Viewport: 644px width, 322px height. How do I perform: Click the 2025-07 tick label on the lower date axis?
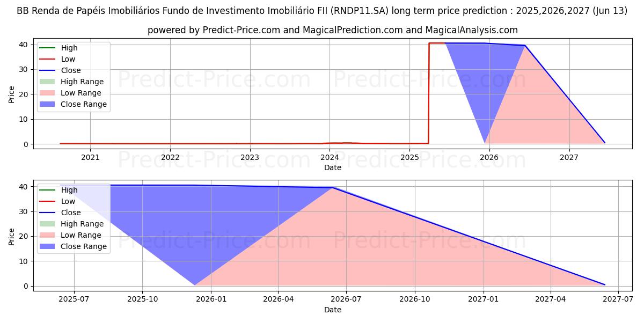tap(74, 299)
